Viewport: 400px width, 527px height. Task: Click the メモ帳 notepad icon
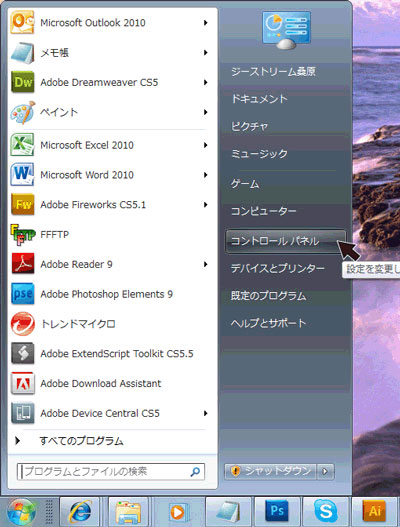click(22, 52)
